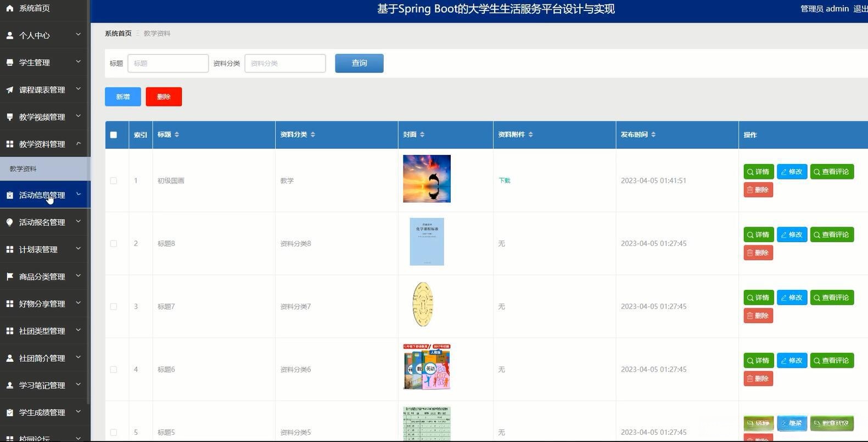Expand 活动报名管理 menu chevron

coord(78,221)
